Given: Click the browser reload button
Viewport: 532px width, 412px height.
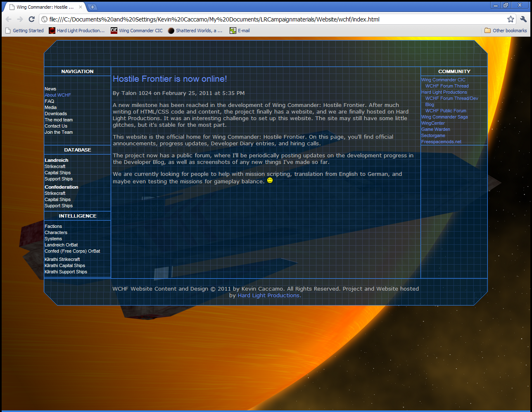Looking at the screenshot, I should tap(31, 19).
